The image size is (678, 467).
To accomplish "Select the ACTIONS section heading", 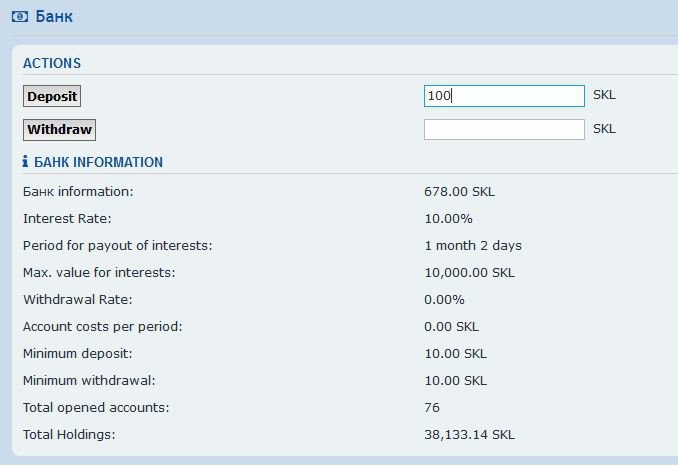I will 52,63.
